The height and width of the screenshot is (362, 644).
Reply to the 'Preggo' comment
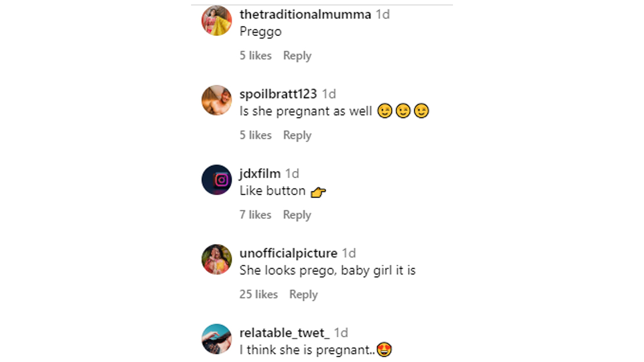(x=297, y=56)
